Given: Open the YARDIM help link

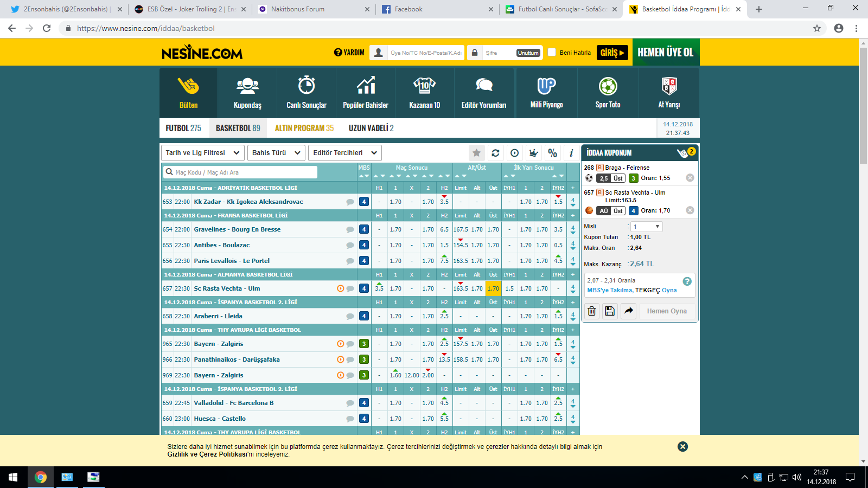Looking at the screenshot, I should 349,53.
